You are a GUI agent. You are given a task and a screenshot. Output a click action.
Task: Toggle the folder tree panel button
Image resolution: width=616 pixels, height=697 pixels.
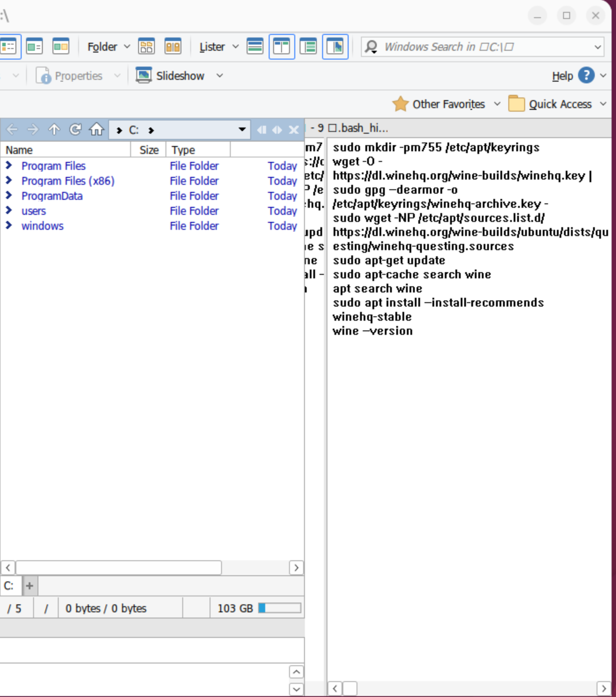[x=308, y=46]
